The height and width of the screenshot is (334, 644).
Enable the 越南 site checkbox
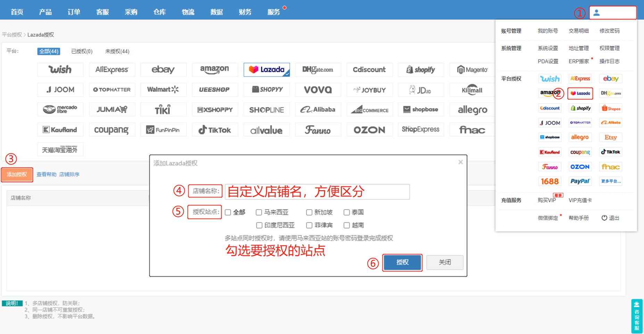pyautogui.click(x=346, y=225)
